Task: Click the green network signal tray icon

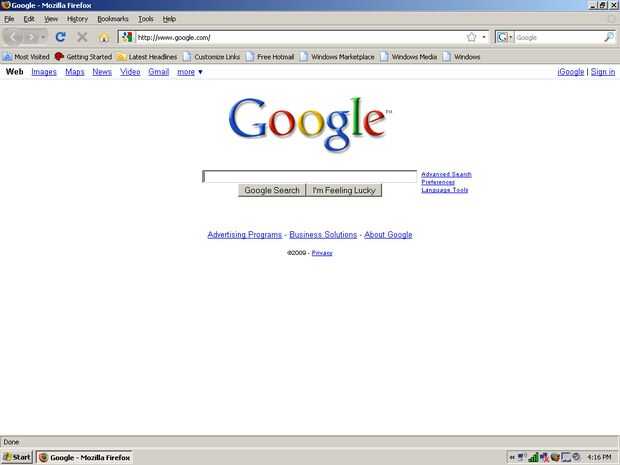Action: (x=533, y=457)
